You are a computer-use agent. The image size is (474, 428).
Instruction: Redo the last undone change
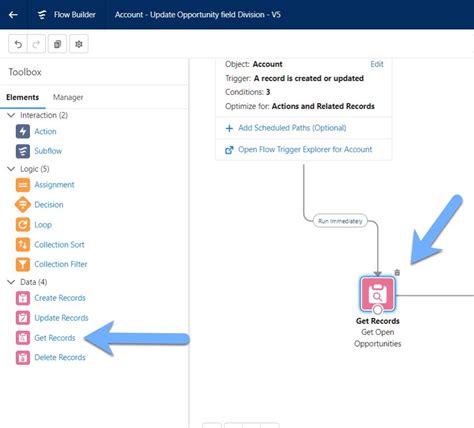[36, 44]
